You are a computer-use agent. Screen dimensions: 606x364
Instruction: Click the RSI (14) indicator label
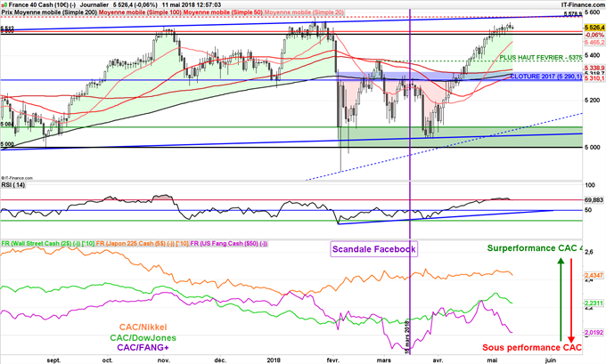(x=13, y=185)
